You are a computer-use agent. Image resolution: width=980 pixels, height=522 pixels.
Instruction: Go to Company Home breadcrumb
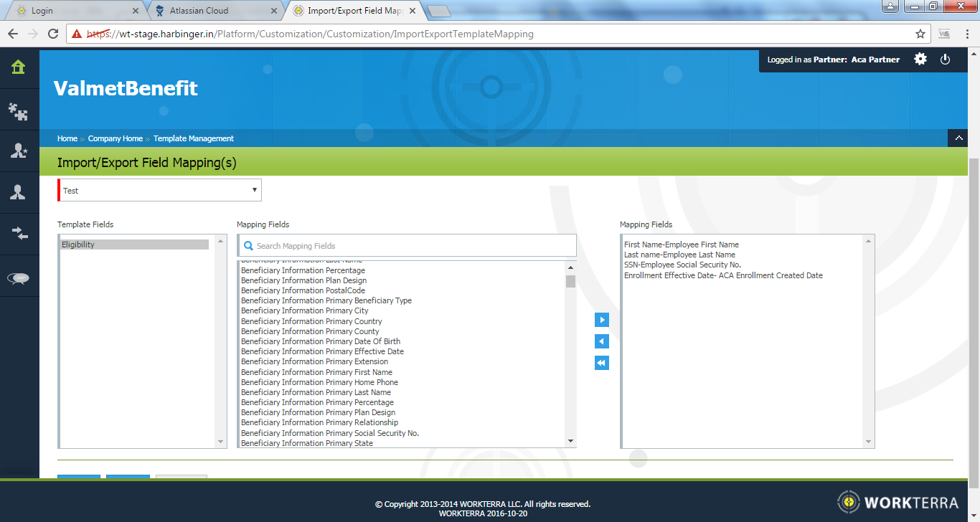coord(116,138)
